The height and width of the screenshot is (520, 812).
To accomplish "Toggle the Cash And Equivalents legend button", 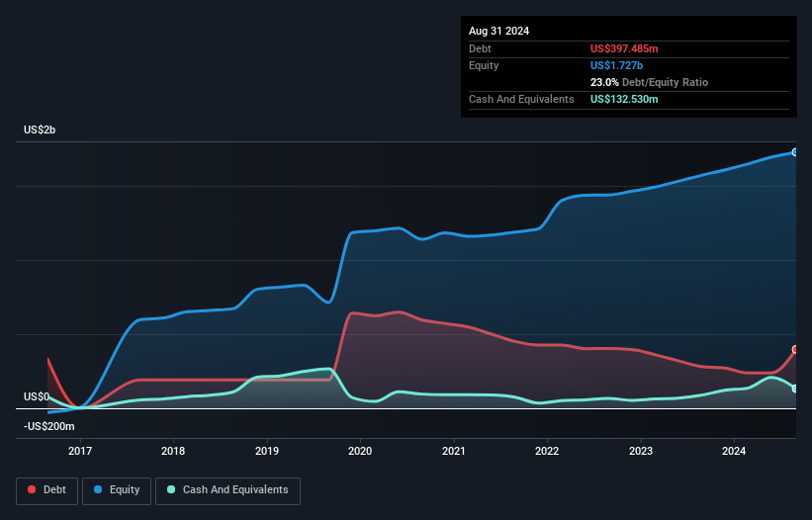I will 227,490.
